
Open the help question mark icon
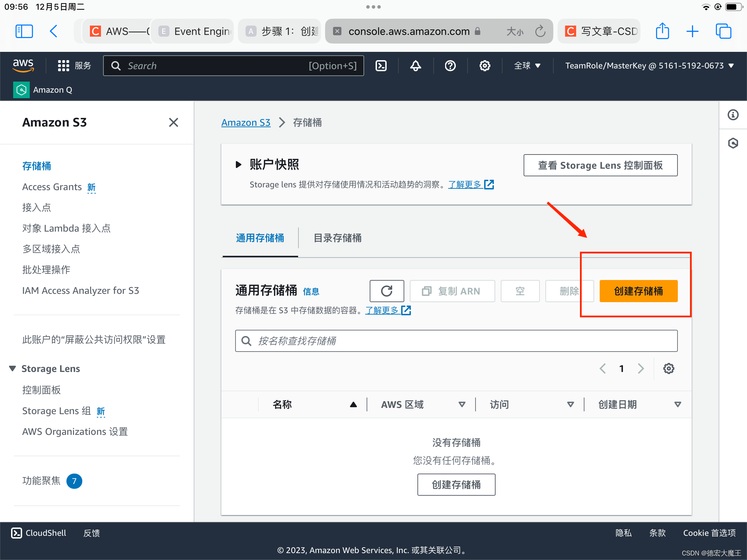450,66
